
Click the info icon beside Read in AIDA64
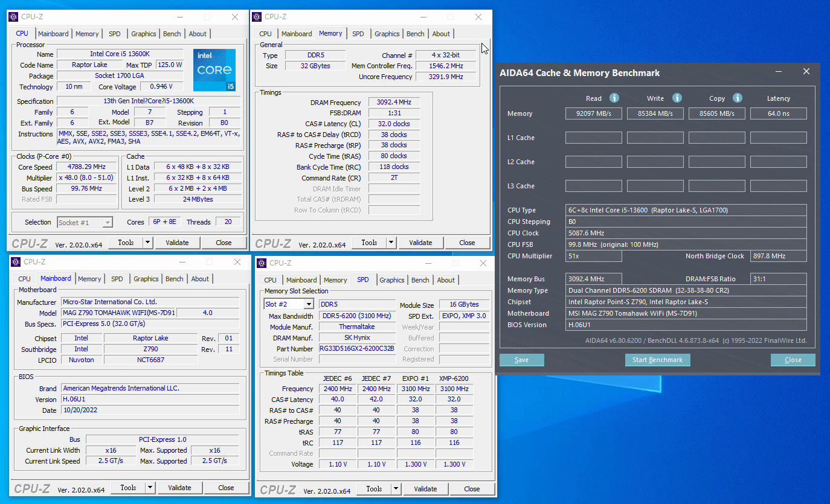coord(614,98)
